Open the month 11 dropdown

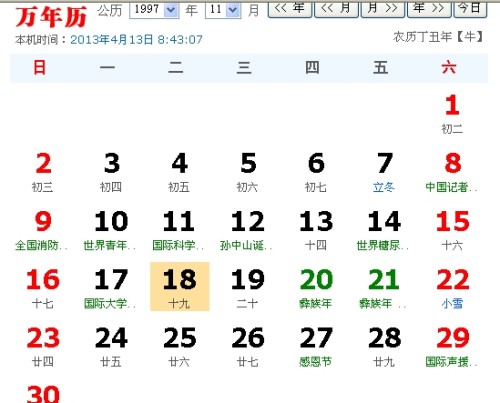click(223, 10)
